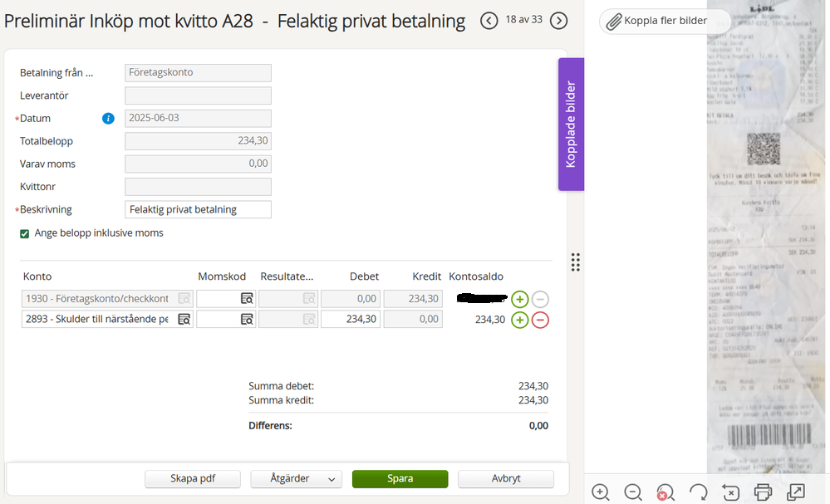Click the Skapa pdf button
Image resolution: width=830 pixels, height=504 pixels.
[x=193, y=478]
